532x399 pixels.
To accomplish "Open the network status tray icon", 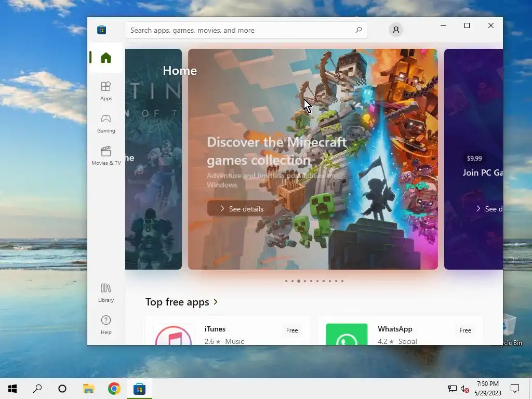I will (x=453, y=389).
